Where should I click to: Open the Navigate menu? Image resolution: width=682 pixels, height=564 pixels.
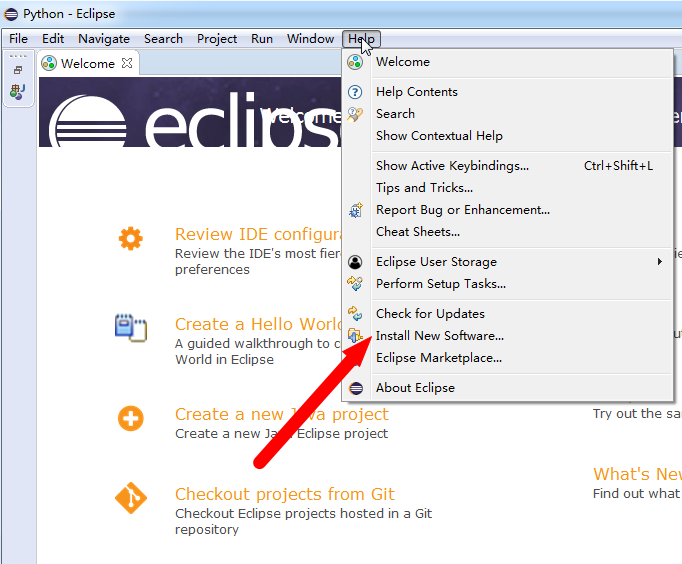(104, 39)
